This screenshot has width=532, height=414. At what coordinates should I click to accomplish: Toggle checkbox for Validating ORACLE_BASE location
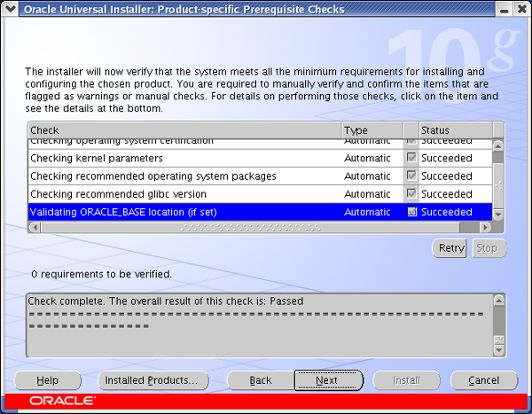click(x=411, y=212)
